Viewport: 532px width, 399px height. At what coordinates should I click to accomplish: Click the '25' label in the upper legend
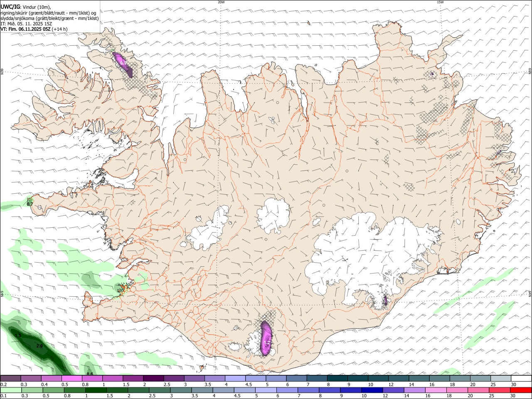[x=493, y=384]
